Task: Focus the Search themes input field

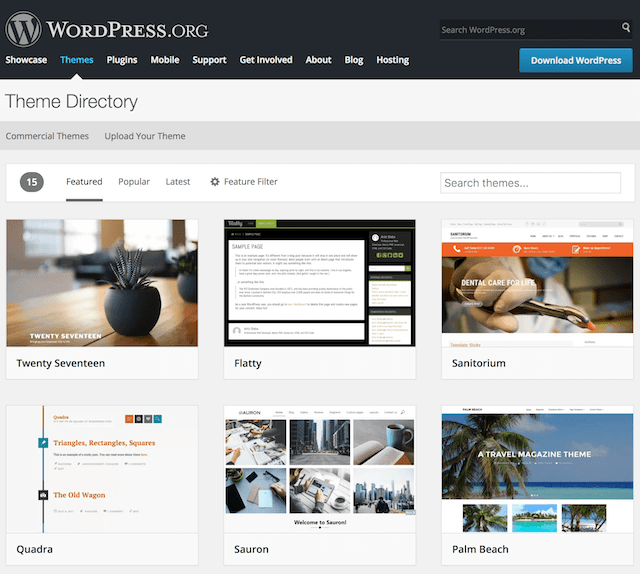Action: pos(531,183)
